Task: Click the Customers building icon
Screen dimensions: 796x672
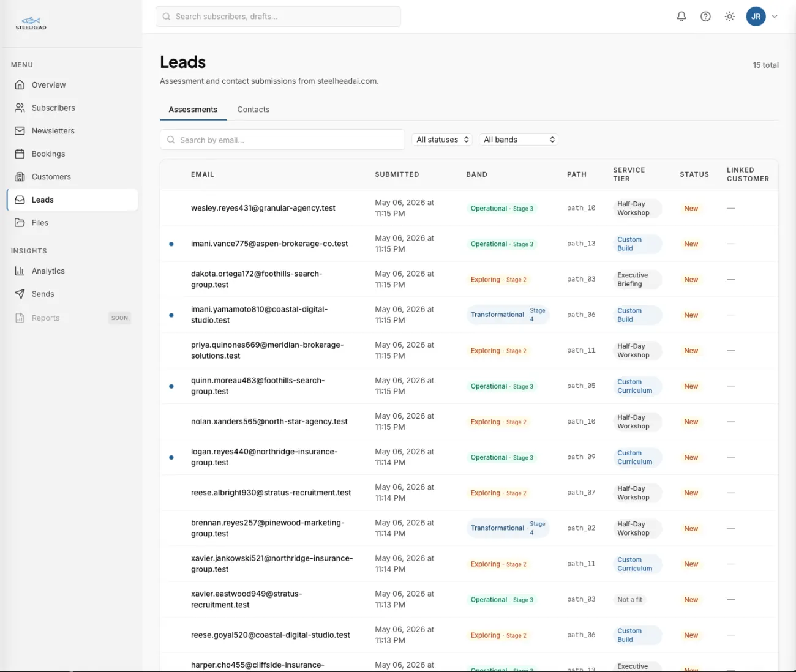Action: click(x=20, y=177)
